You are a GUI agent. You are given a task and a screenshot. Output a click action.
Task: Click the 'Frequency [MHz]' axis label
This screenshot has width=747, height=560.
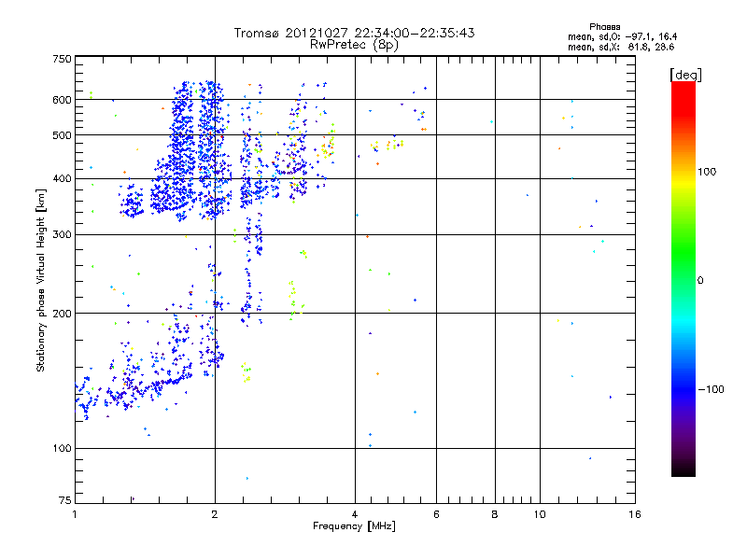tap(354, 526)
